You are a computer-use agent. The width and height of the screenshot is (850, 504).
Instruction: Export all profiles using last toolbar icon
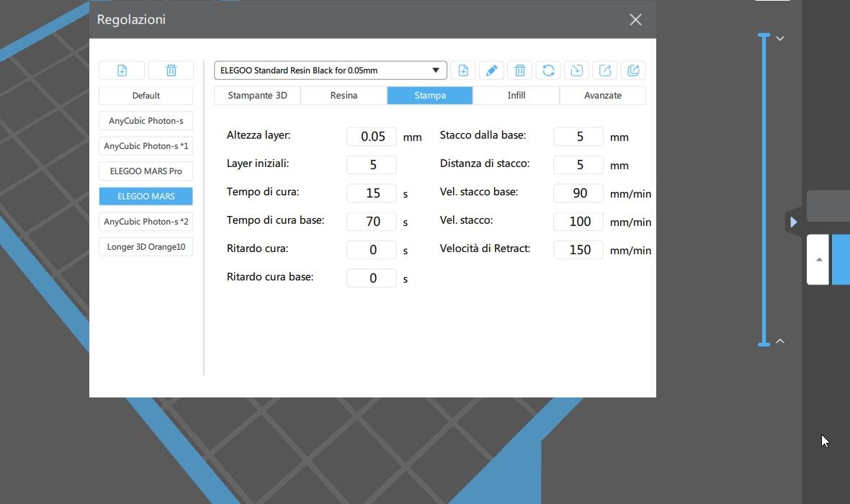coord(633,70)
